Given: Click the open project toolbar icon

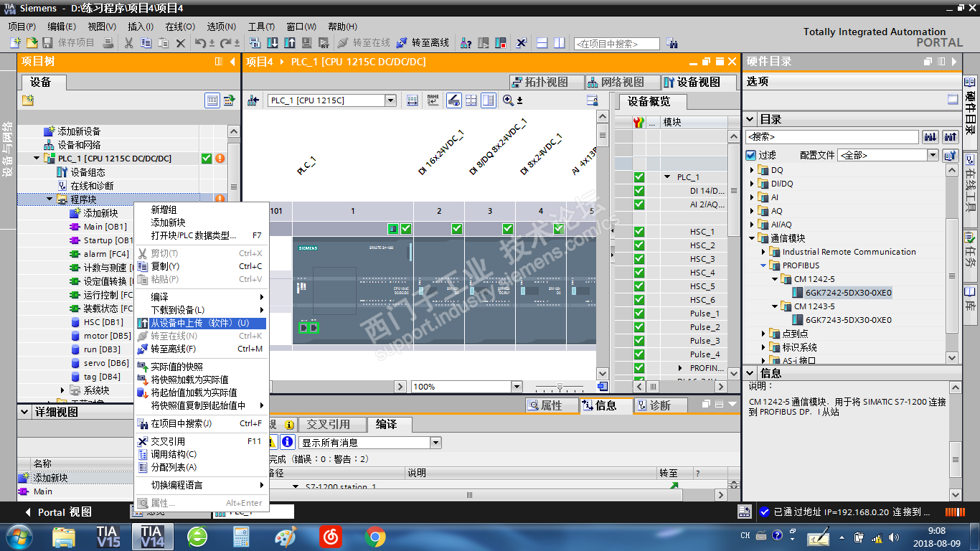Looking at the screenshot, I should [32, 43].
